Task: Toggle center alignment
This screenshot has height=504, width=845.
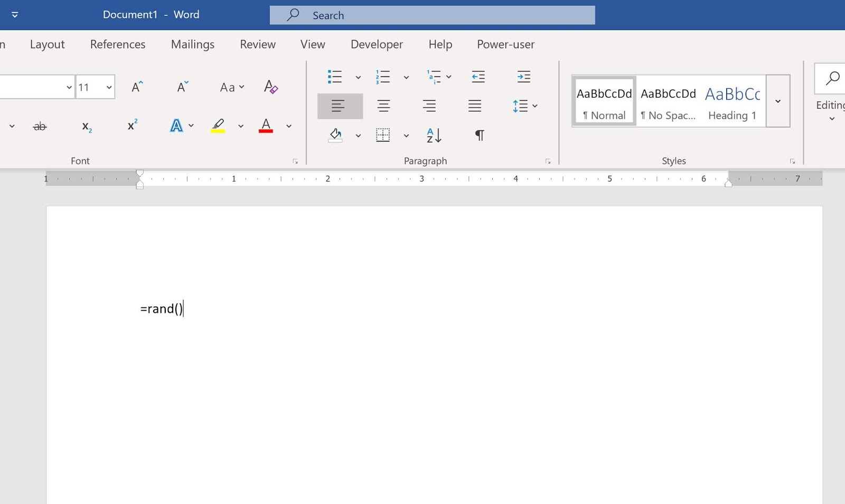Action: [x=384, y=106]
